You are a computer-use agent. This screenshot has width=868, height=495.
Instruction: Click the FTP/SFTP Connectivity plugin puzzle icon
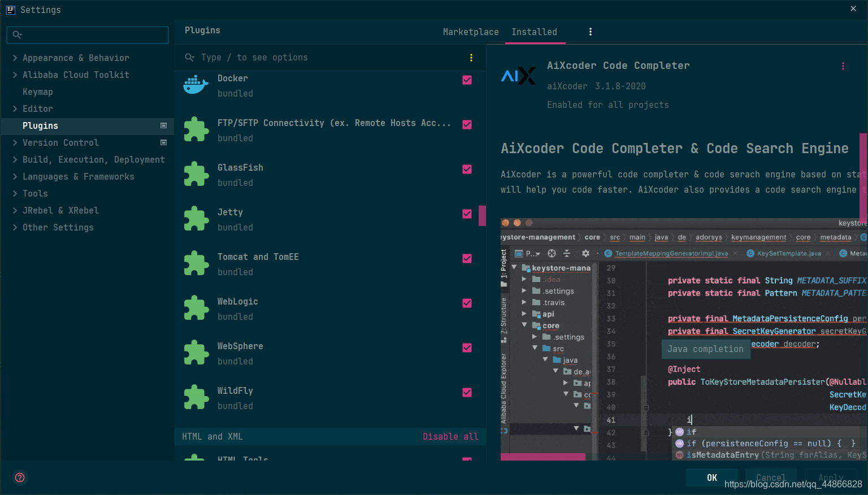pos(196,129)
